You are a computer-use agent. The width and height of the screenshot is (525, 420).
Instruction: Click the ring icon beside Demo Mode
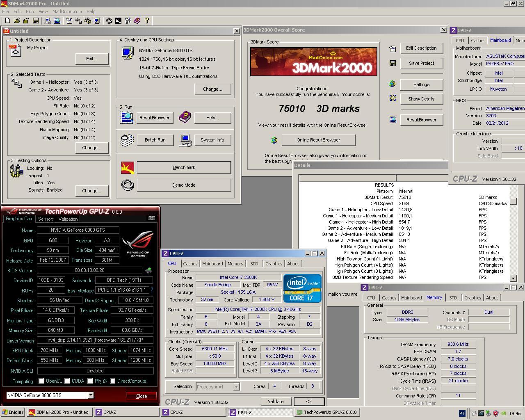tap(128, 185)
